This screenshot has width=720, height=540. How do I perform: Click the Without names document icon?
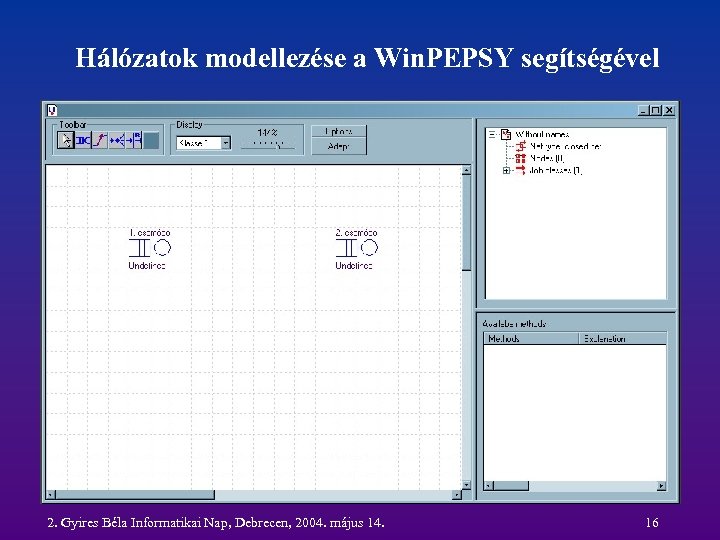click(506, 134)
